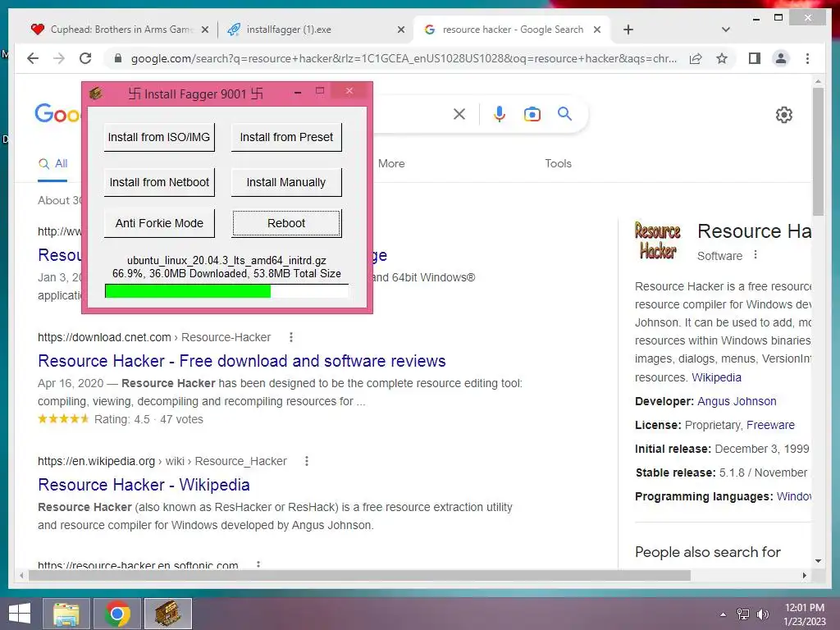Click the Freeware license link
The height and width of the screenshot is (630, 840).
point(770,425)
